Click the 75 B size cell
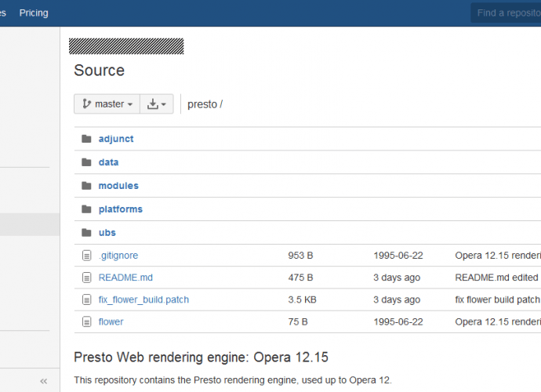The image size is (541, 392). click(x=298, y=321)
